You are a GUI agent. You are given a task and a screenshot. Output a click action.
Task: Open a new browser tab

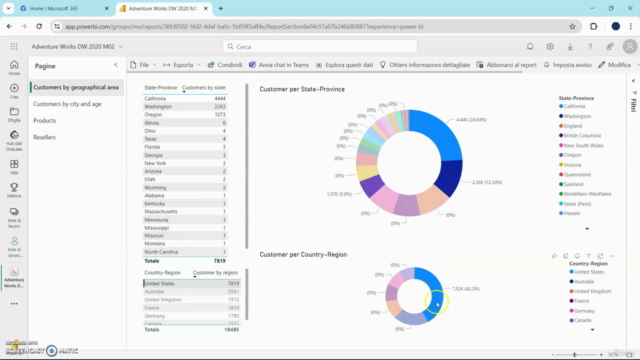[x=220, y=8]
